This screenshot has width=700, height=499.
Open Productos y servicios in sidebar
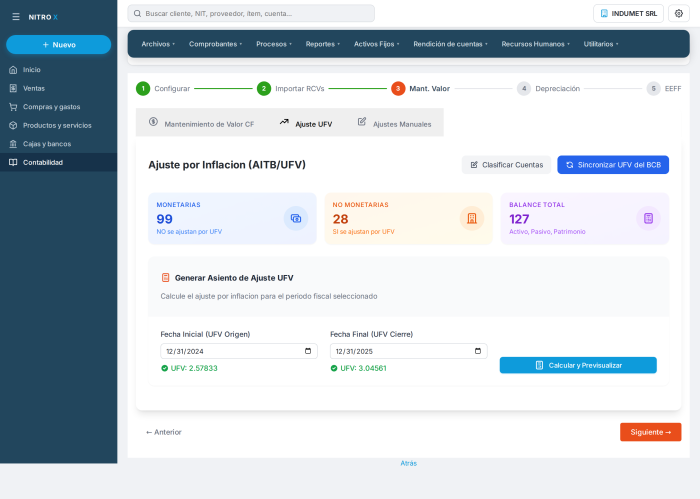[58, 125]
